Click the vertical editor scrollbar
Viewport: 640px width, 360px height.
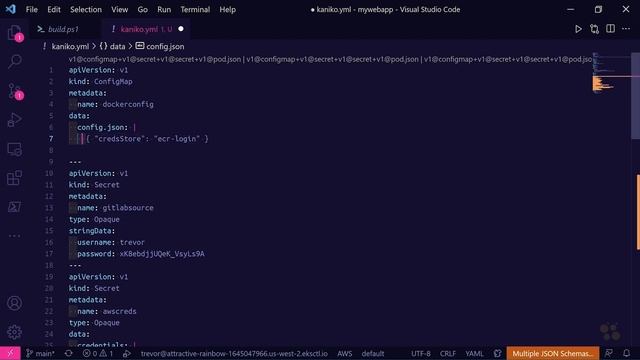point(636,96)
